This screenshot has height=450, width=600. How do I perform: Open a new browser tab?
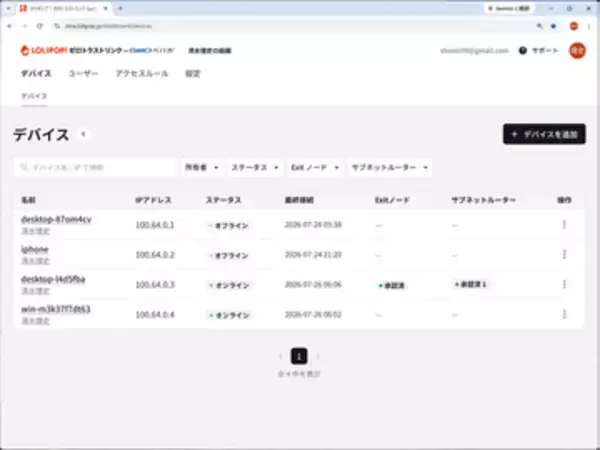pos(120,8)
